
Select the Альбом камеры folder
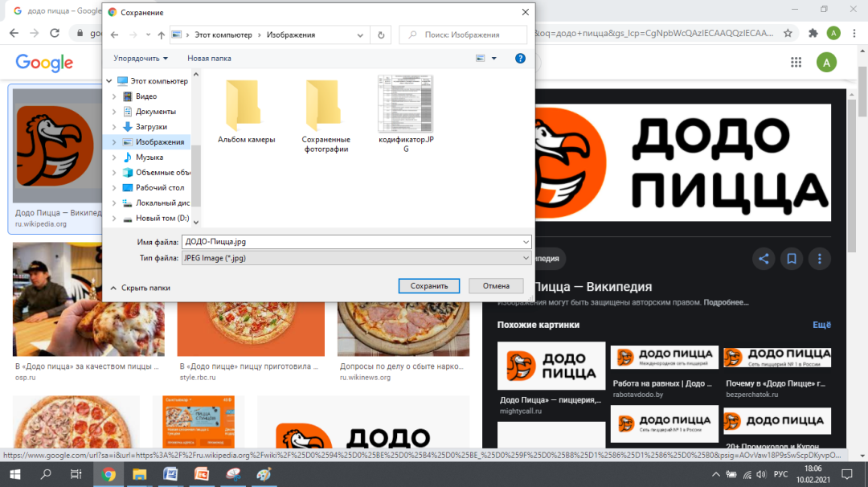(246, 111)
